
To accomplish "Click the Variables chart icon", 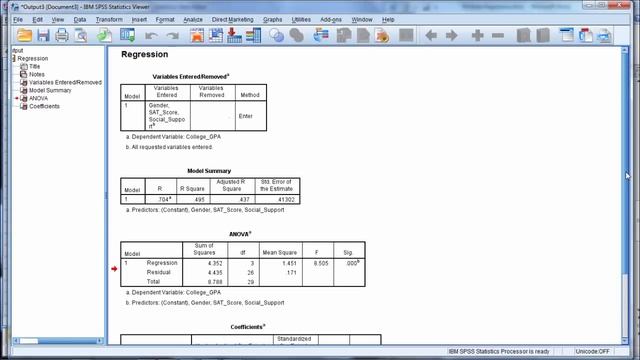I will 253,36.
